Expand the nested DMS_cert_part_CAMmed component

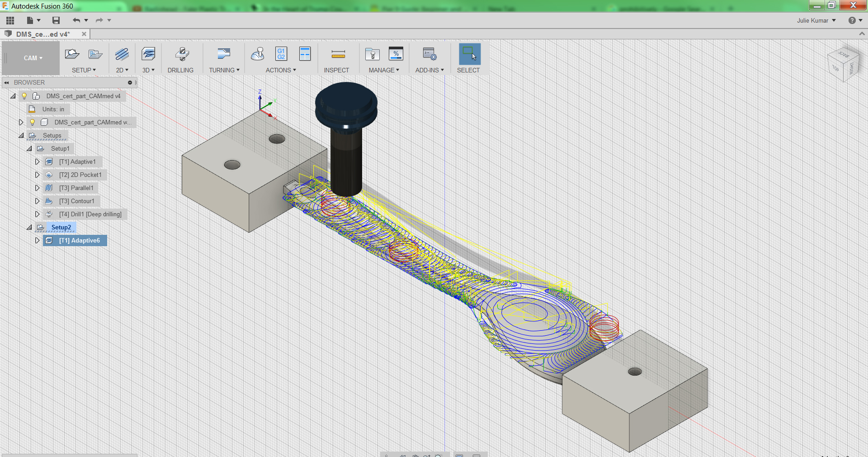[21, 122]
